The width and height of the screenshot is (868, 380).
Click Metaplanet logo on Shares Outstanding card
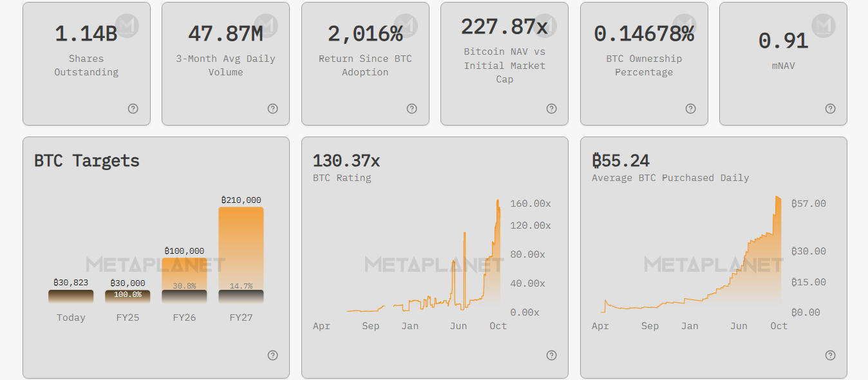[127, 26]
